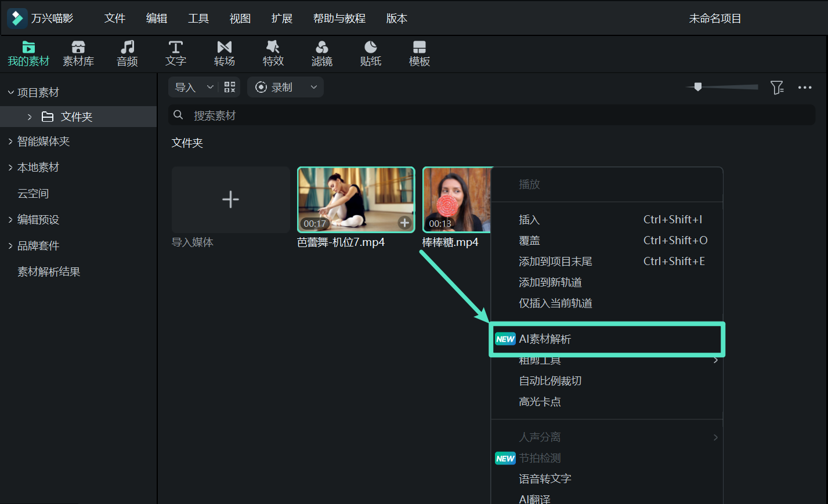Open the dropdown arrow beside 录制
This screenshot has width=828, height=504.
(314, 87)
